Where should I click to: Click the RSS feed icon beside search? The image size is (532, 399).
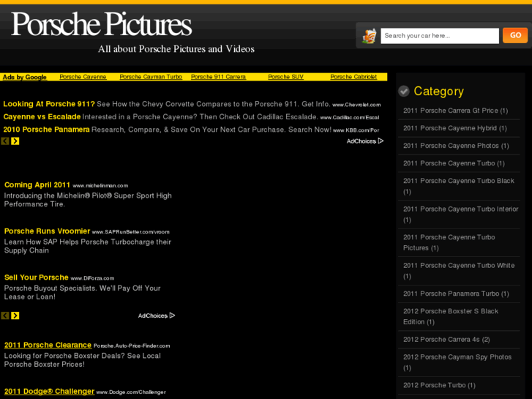click(369, 36)
